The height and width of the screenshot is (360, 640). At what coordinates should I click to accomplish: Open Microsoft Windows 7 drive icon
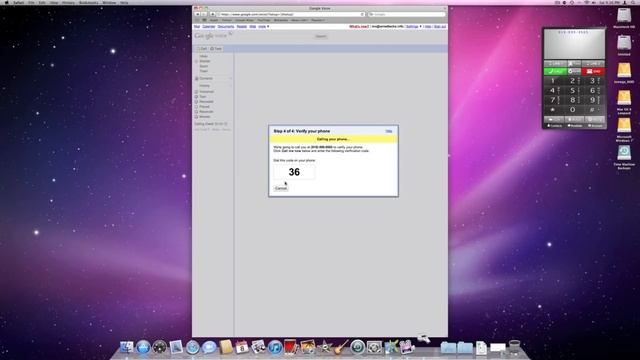click(624, 125)
